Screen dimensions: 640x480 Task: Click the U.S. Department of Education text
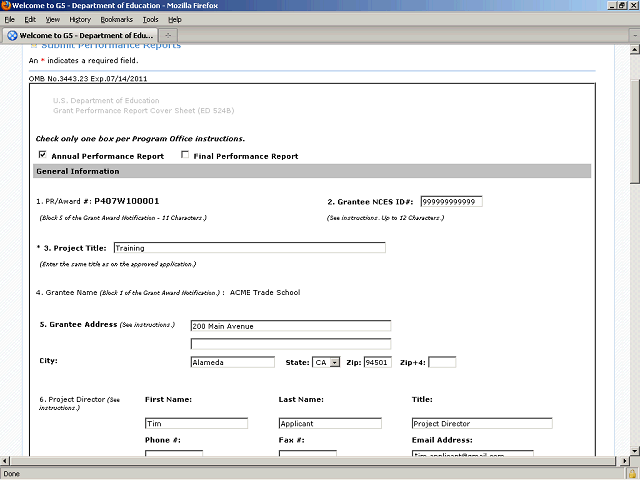[106, 100]
